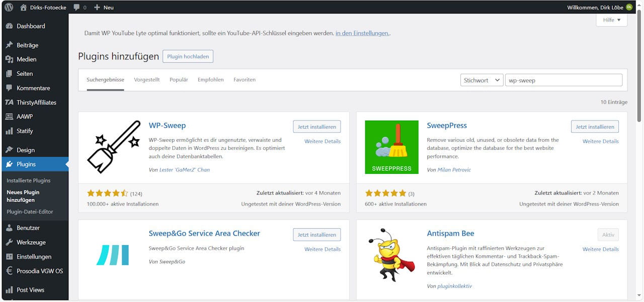The width and height of the screenshot is (644, 302).
Task: Switch to Populär tab
Action: (x=179, y=80)
